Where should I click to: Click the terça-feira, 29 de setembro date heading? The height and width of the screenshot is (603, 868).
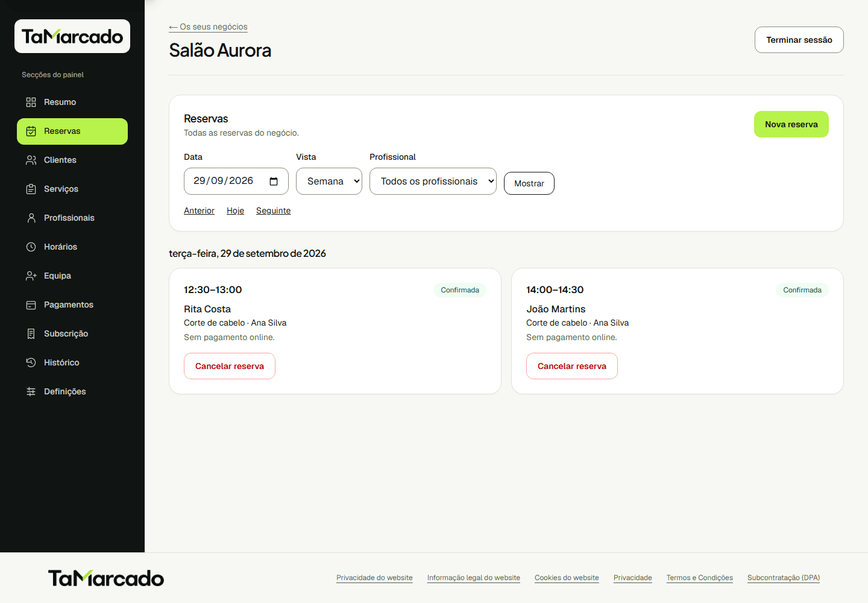[x=247, y=253]
